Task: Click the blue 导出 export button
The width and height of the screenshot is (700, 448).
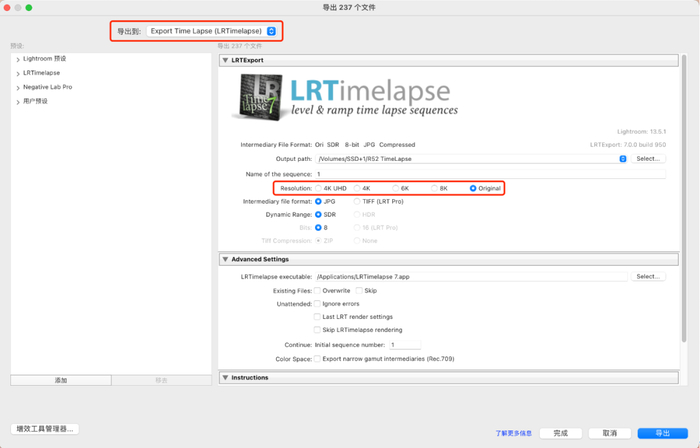Action: point(662,433)
